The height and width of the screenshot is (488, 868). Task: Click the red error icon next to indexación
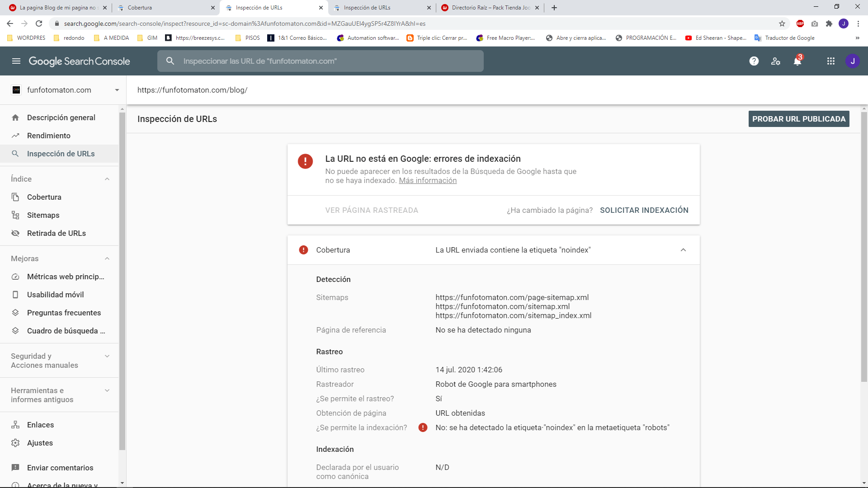(x=423, y=427)
